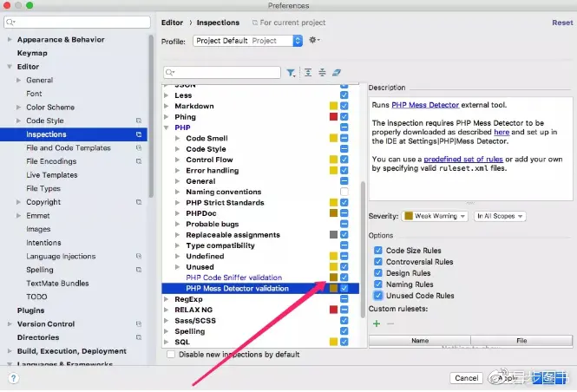Viewport: 577px width, 392px height.
Task: Toggle the Naming conventions inspection checkbox
Action: 344,192
